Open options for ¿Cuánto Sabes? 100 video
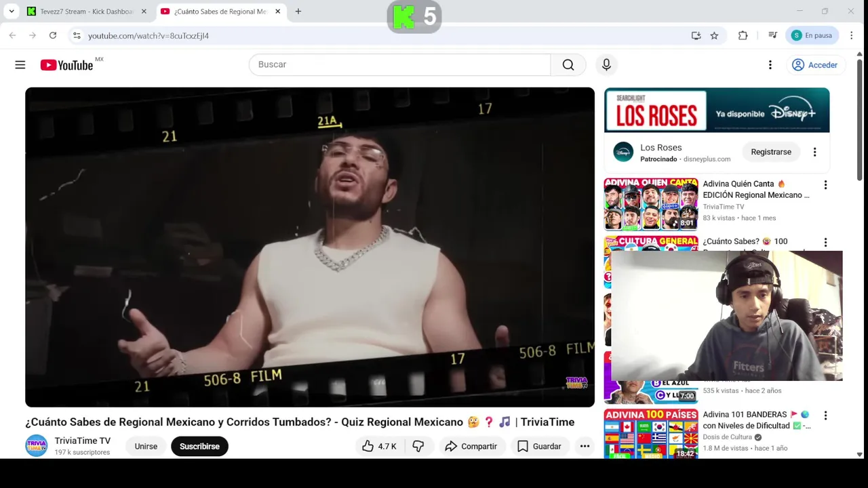The width and height of the screenshot is (868, 488). click(825, 243)
